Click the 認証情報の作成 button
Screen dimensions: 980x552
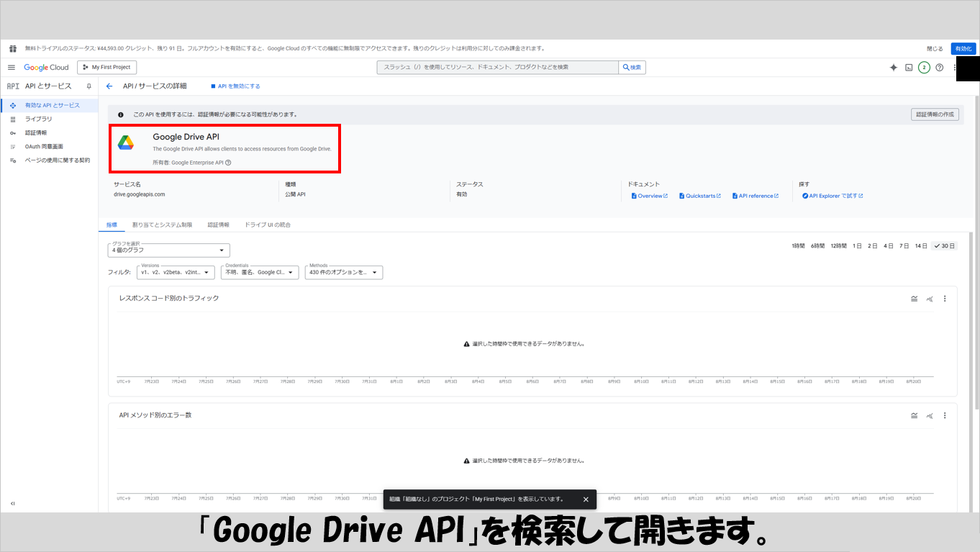(935, 114)
